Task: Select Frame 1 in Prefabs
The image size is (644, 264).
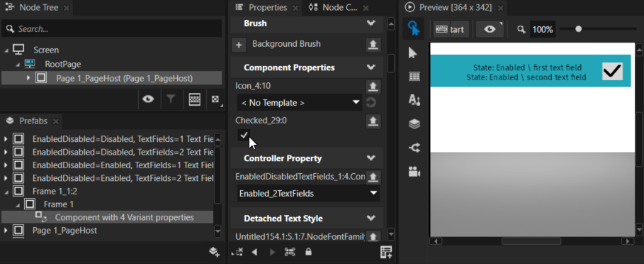Action: tap(59, 204)
